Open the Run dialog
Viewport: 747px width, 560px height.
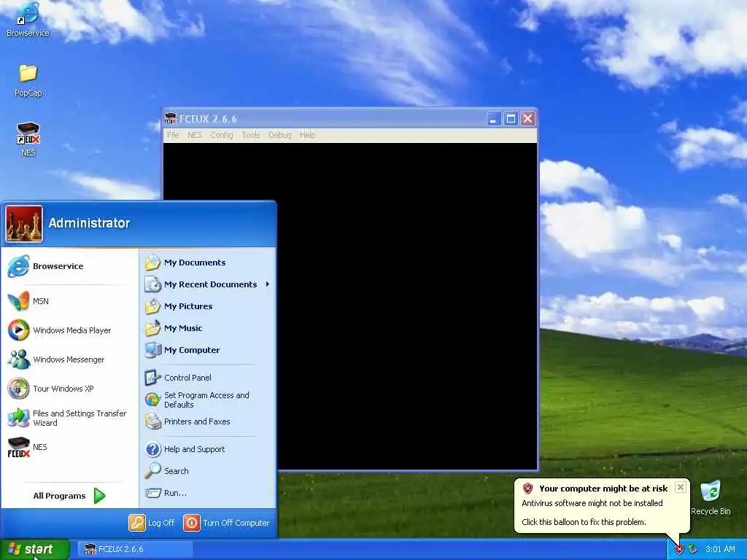tap(208, 493)
